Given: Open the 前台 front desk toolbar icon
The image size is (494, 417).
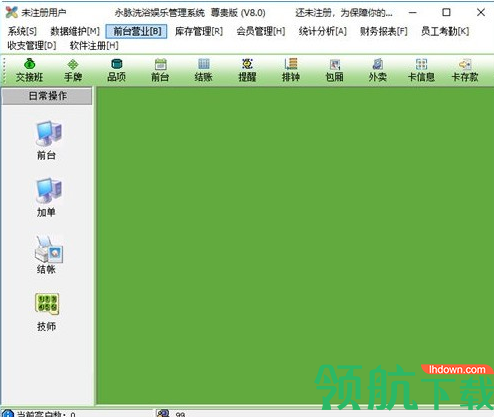Looking at the screenshot, I should pyautogui.click(x=160, y=70).
